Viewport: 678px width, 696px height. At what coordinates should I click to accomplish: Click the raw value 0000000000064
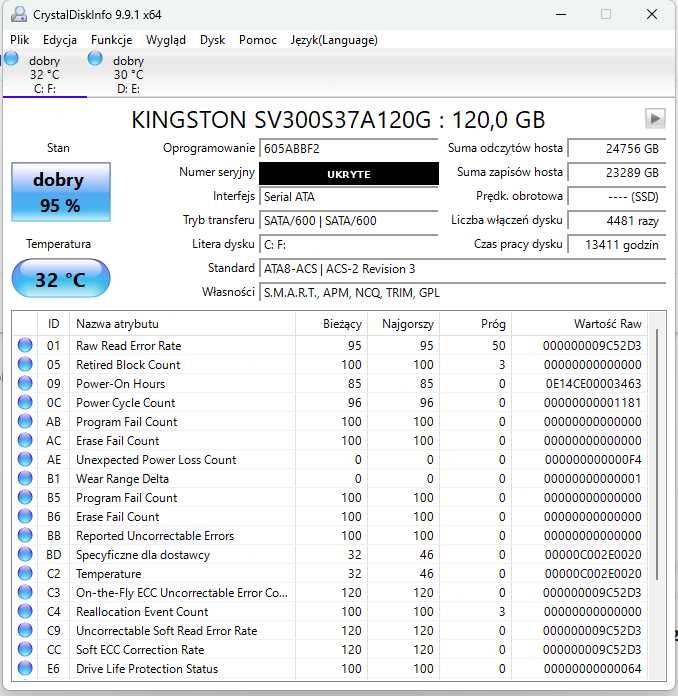tap(592, 668)
